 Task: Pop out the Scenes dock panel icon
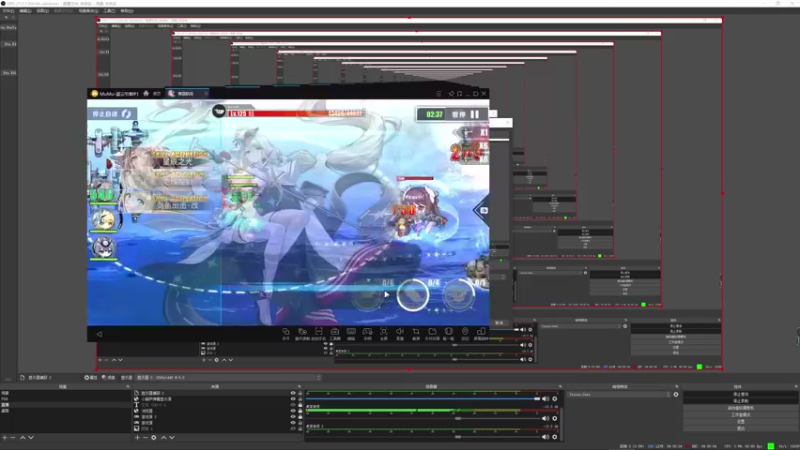tap(128, 387)
